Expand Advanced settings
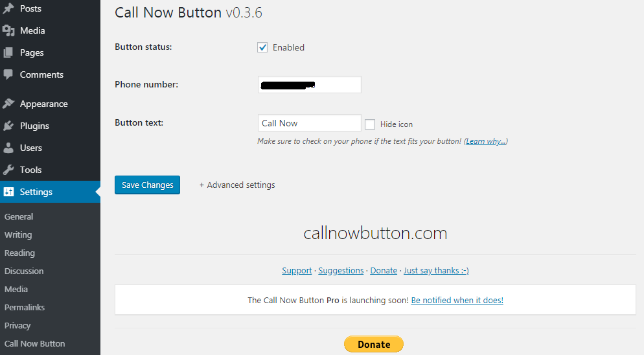 point(237,185)
